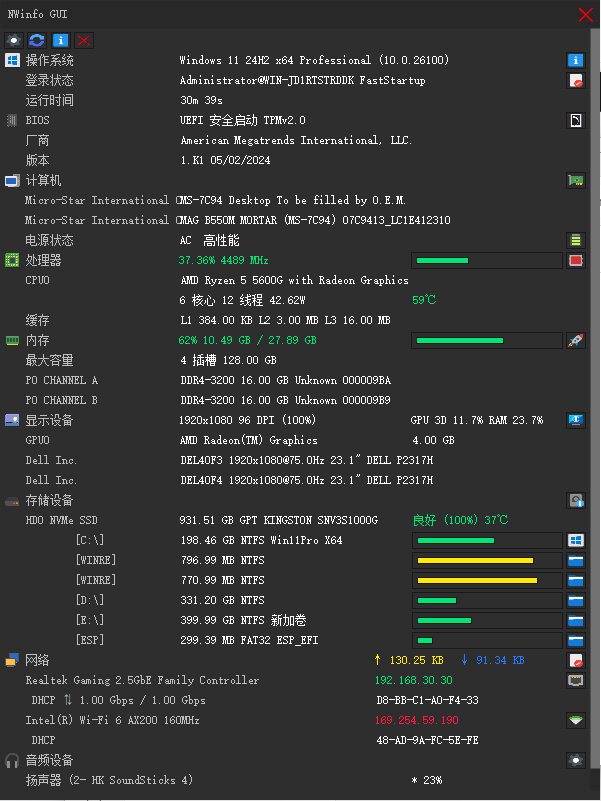This screenshot has width=601, height=801.
Task: Close the NWinfo GUI window
Action: (586, 14)
